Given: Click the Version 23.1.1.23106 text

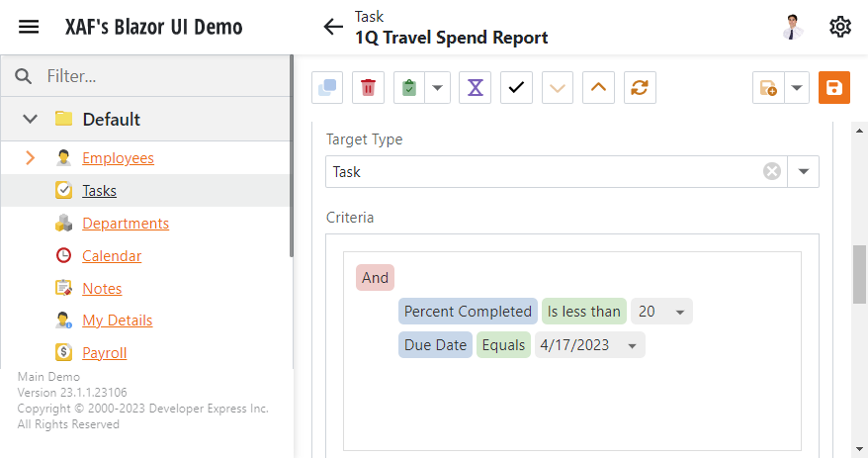Looking at the screenshot, I should [72, 393].
